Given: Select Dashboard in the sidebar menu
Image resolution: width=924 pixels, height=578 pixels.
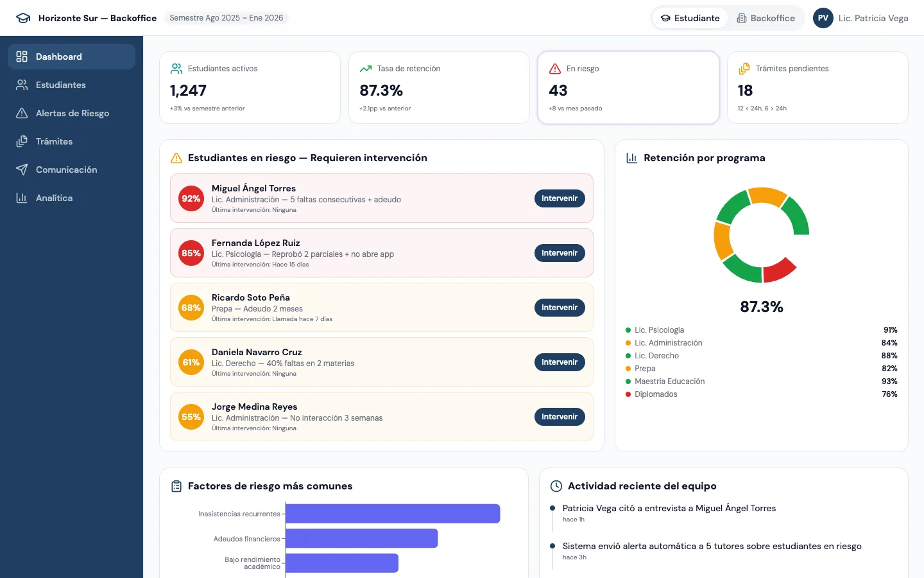Looking at the screenshot, I should (x=60, y=57).
